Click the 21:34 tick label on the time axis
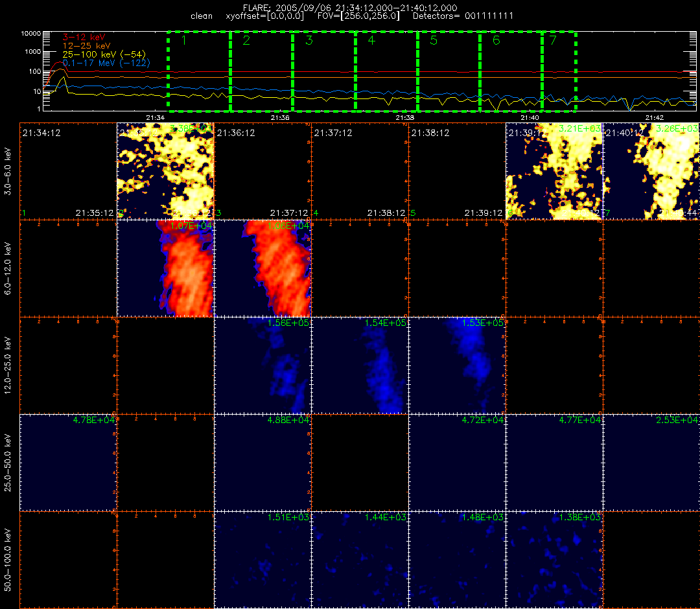 155,118
